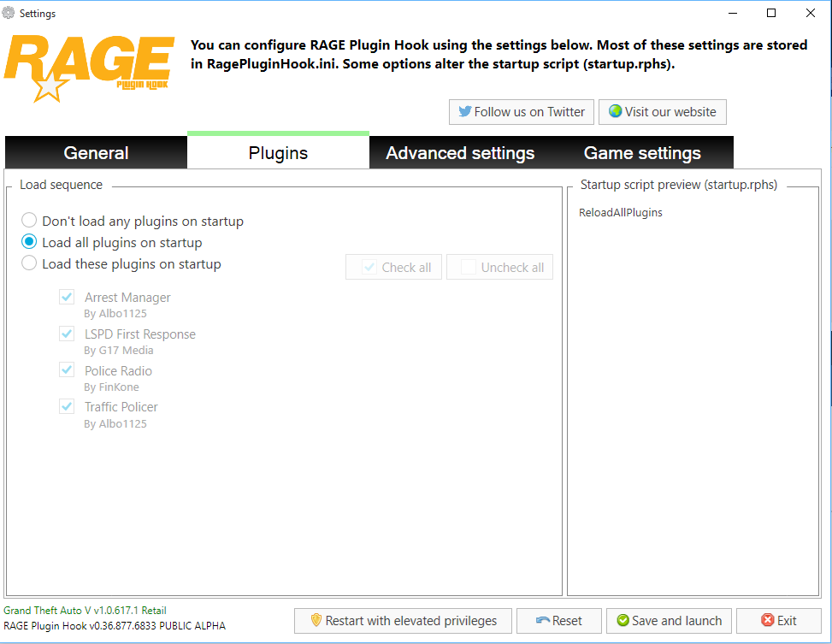Open the Advanced settings tab
Viewport: 832px width, 644px height.
[x=460, y=153]
